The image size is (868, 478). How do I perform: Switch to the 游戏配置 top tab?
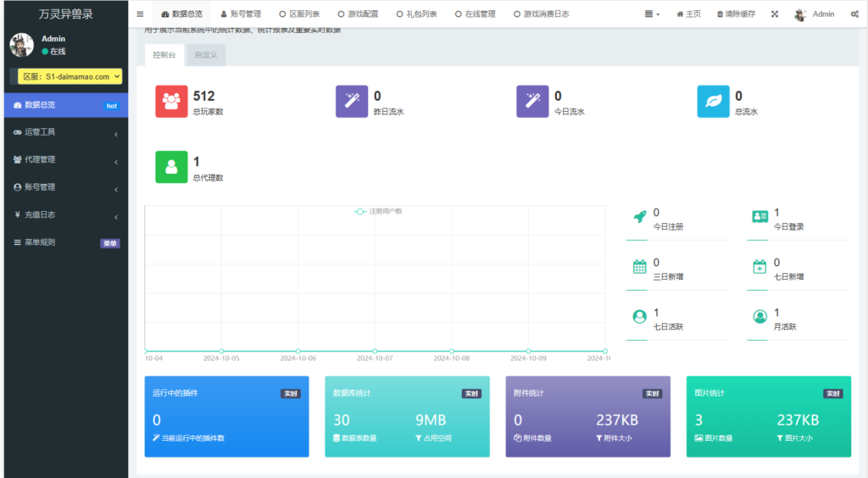coord(359,14)
